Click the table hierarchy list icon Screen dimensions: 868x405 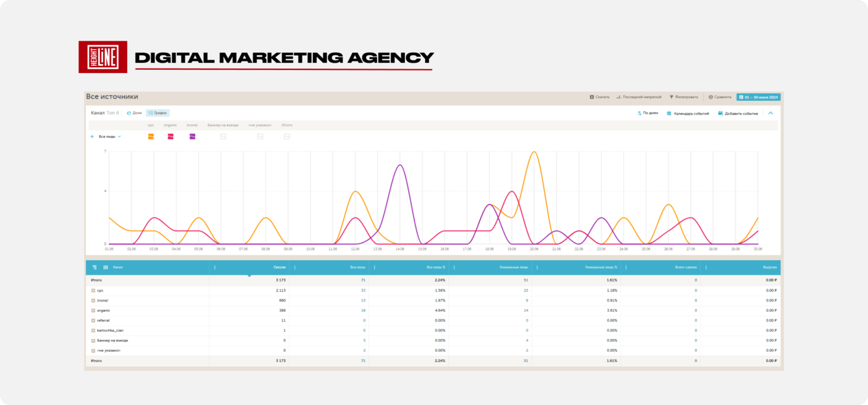coord(95,267)
